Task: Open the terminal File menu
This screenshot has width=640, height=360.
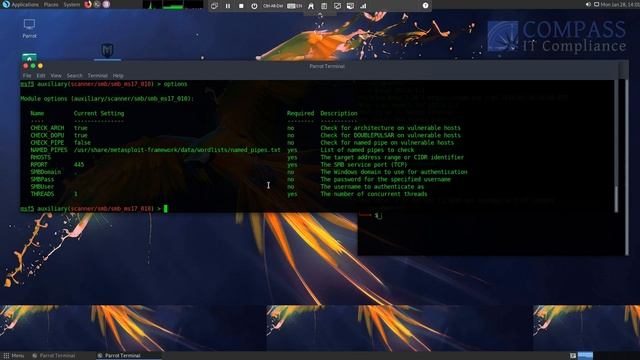Action: (27, 76)
